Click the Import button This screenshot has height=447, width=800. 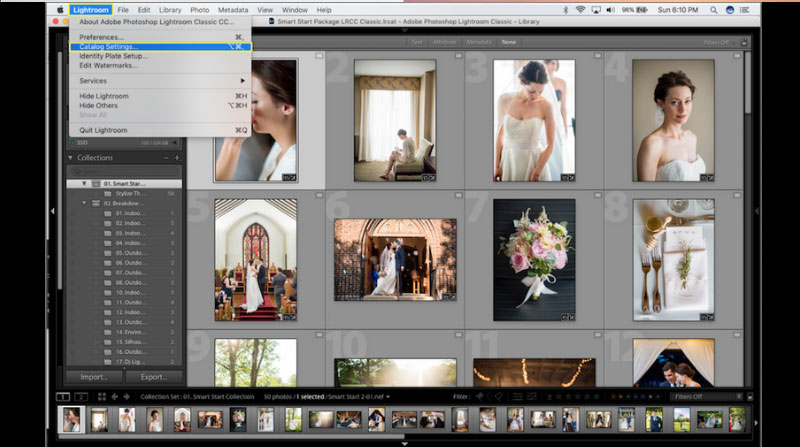point(93,377)
